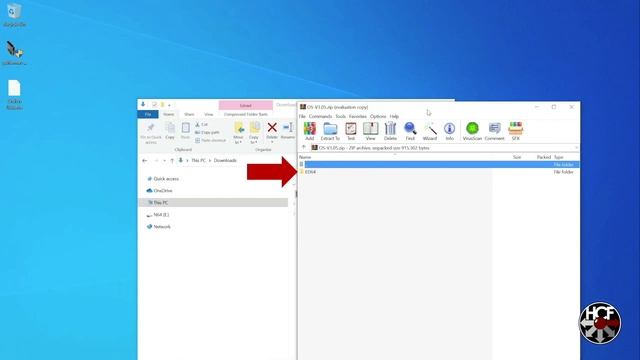This screenshot has width=640, height=360.
Task: Open the View tool in WinRAR toolbar
Action: 370,131
